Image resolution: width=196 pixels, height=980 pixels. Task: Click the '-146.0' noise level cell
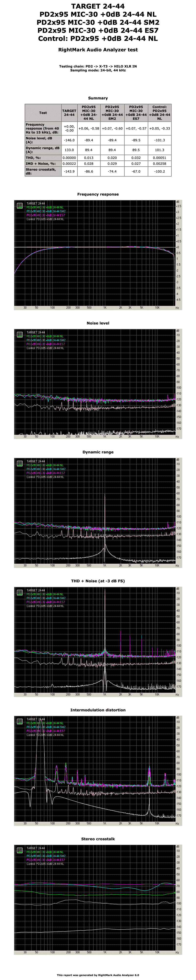[69, 140]
